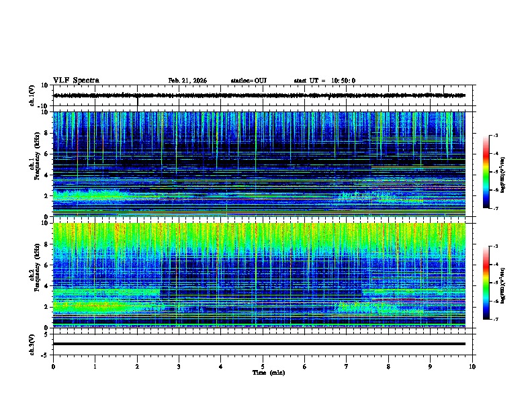Click the "ch.1(V)" waveform axis label

[32, 95]
